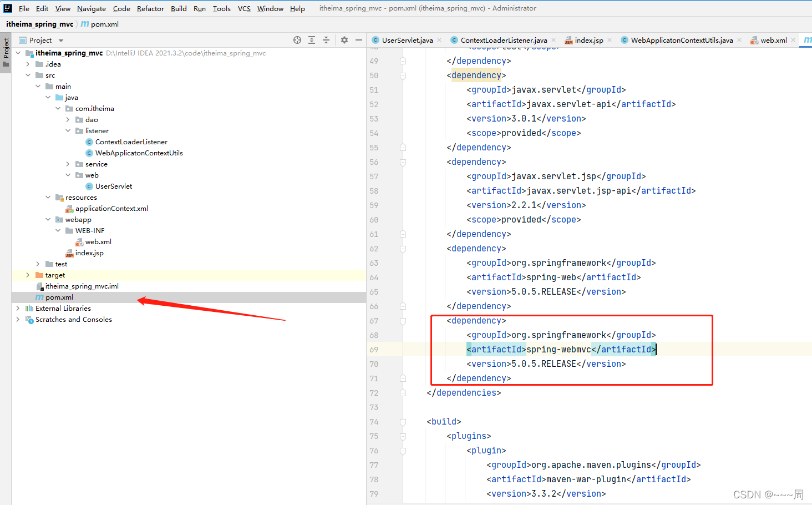This screenshot has height=505, width=812.
Task: Collapse the main folder
Action: pyautogui.click(x=38, y=87)
